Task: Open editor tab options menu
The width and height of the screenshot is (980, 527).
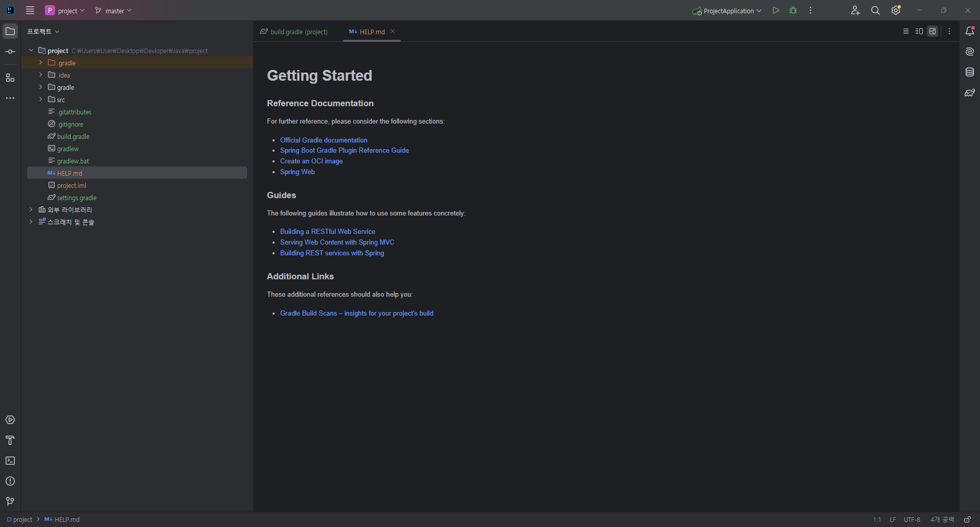Action: (x=949, y=31)
